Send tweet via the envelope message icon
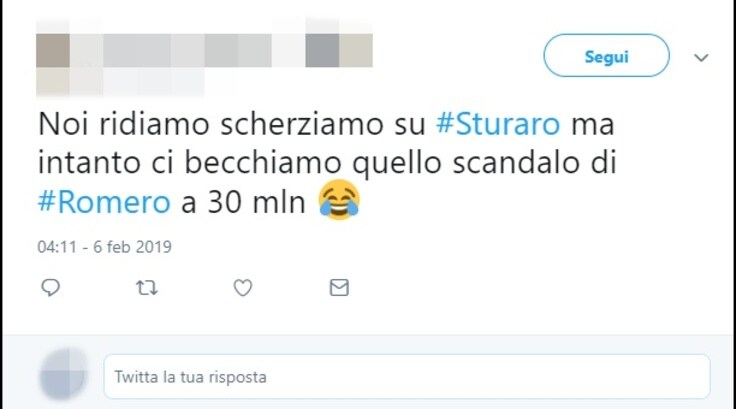736x409 pixels. coord(339,287)
